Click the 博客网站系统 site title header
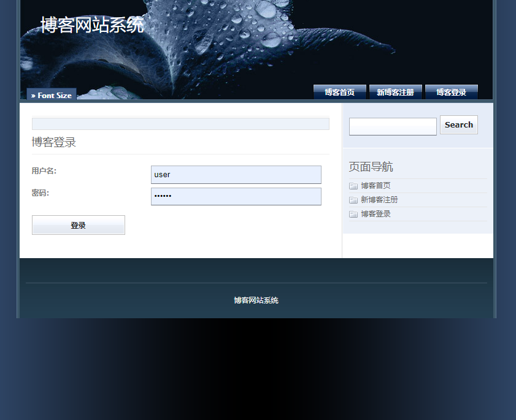Image resolution: width=516 pixels, height=420 pixels. click(x=92, y=26)
